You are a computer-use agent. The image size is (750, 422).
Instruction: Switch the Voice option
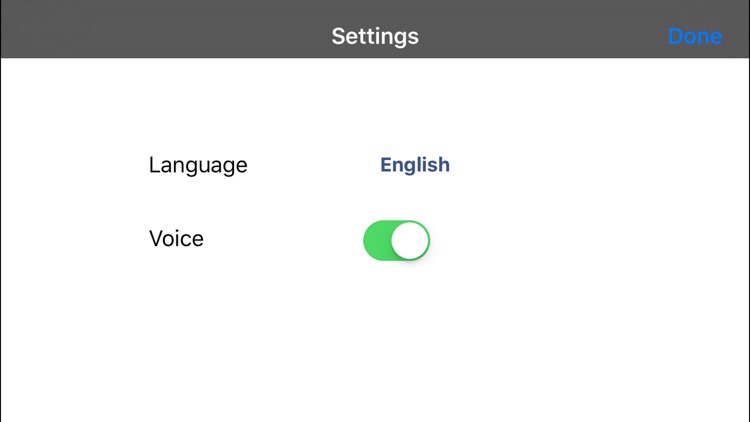397,240
